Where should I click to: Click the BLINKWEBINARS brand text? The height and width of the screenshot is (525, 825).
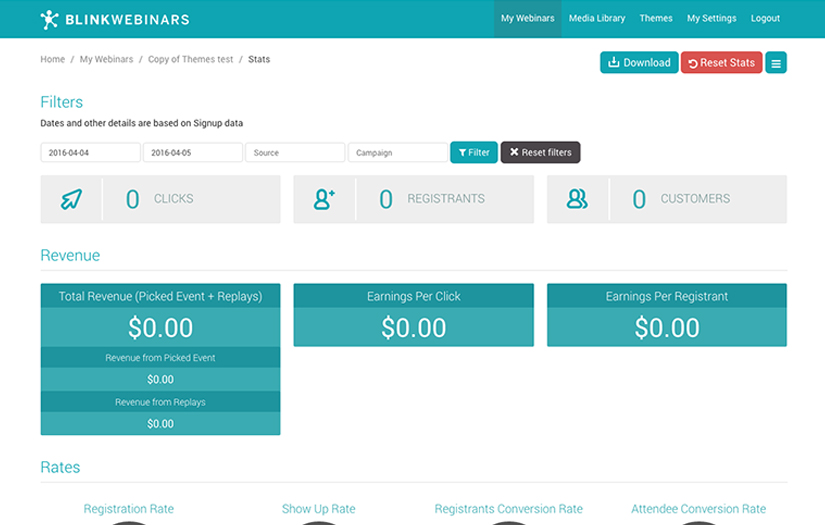[x=127, y=20]
